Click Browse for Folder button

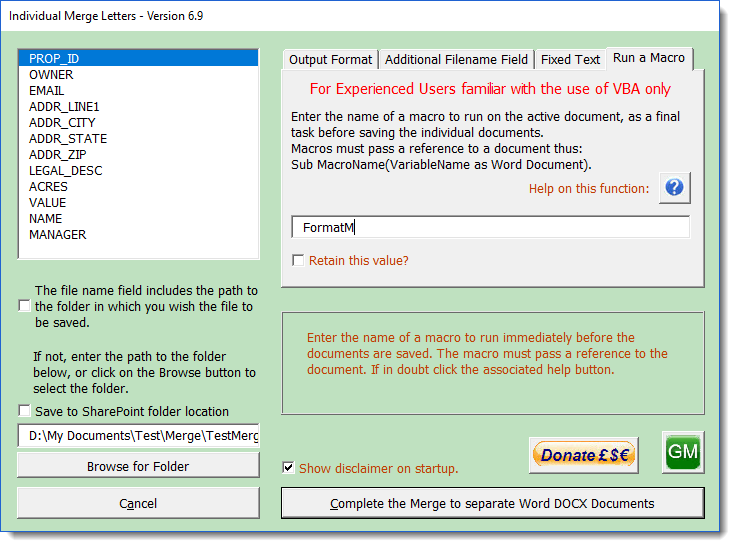coord(138,466)
